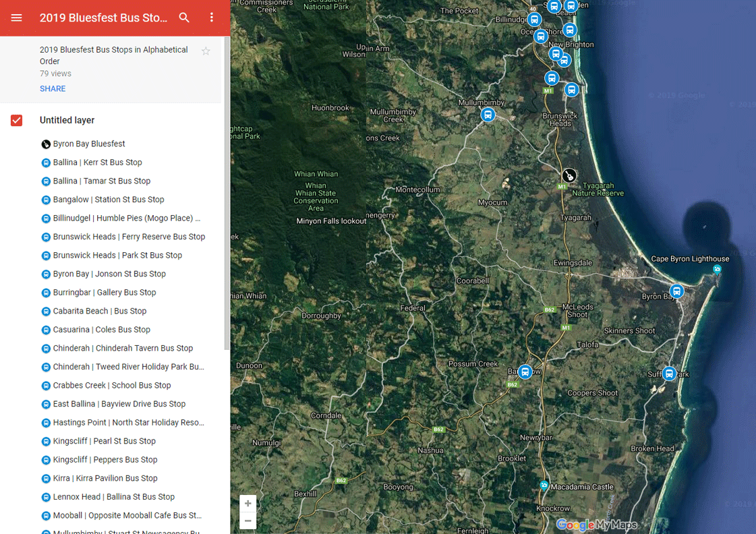Click the bus icon beside Burringbar Gallery
This screenshot has height=534, width=756.
(46, 293)
